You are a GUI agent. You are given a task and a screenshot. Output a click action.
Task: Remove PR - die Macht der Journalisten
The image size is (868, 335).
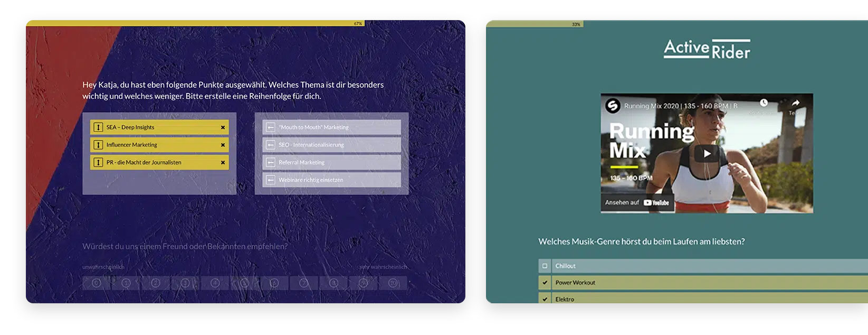(x=223, y=163)
